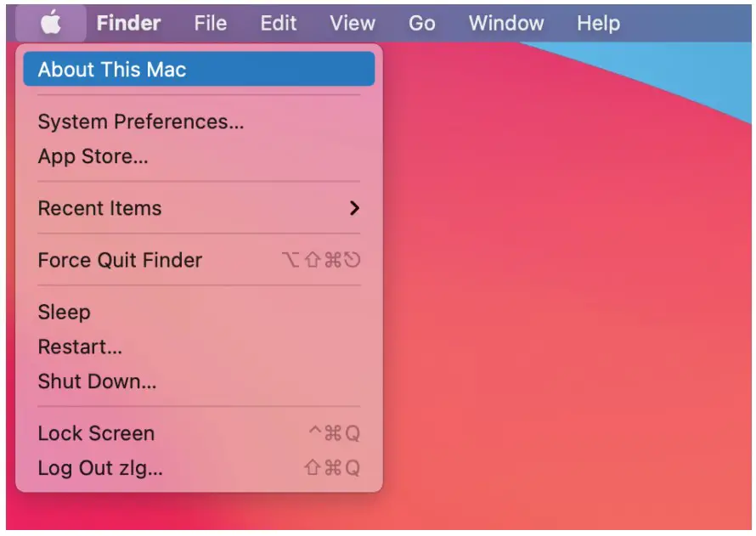Click the Force Quit keyboard shortcut symbols

coord(321,260)
